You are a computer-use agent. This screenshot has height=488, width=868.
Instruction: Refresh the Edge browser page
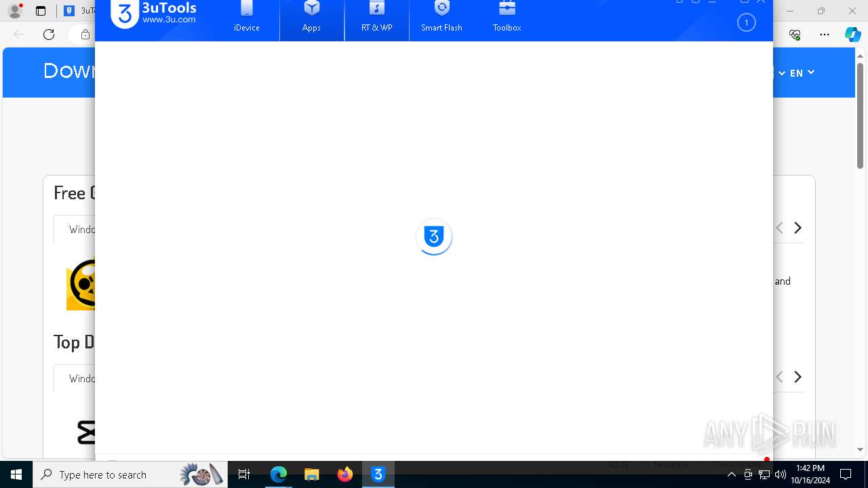coord(49,35)
